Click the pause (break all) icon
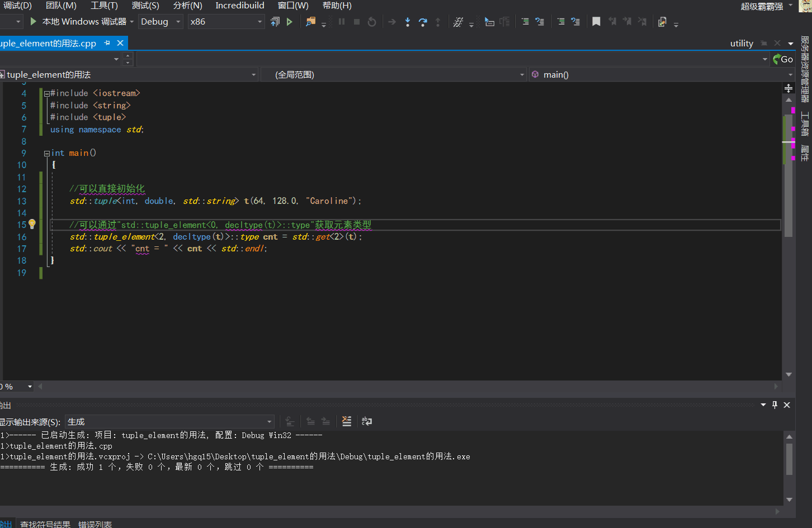812x528 pixels. 342,22
